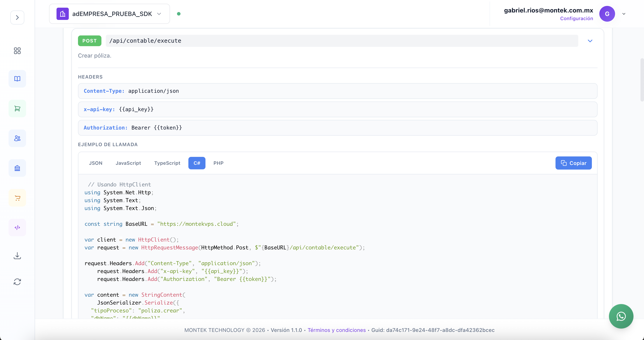Open the Configuración link
The height and width of the screenshot is (340, 644).
point(576,18)
